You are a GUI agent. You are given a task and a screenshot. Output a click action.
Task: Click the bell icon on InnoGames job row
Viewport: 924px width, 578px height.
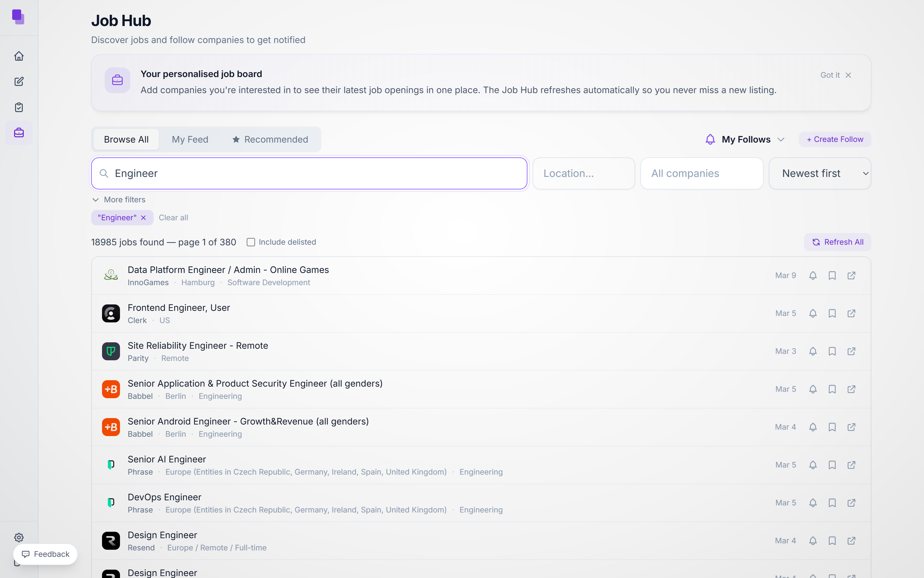[813, 275]
